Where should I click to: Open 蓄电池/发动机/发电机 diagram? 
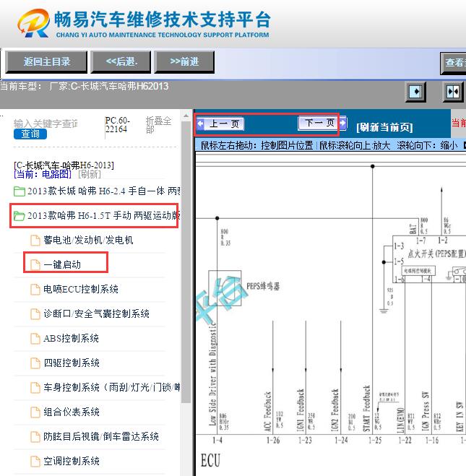pyautogui.click(x=88, y=240)
